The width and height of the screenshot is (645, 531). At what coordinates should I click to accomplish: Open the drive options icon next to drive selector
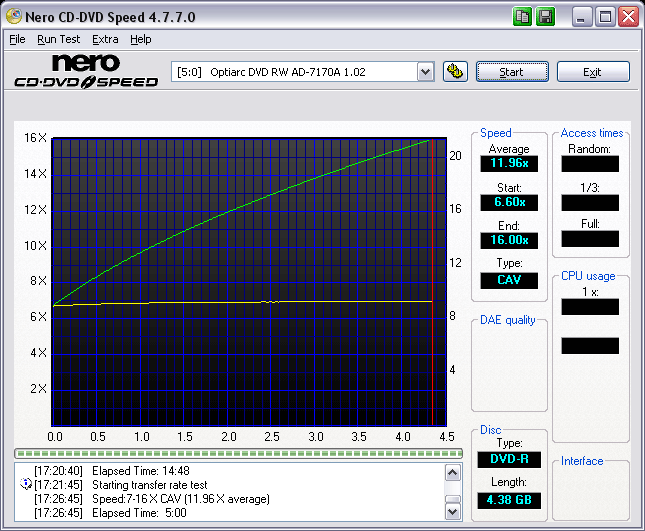(455, 72)
